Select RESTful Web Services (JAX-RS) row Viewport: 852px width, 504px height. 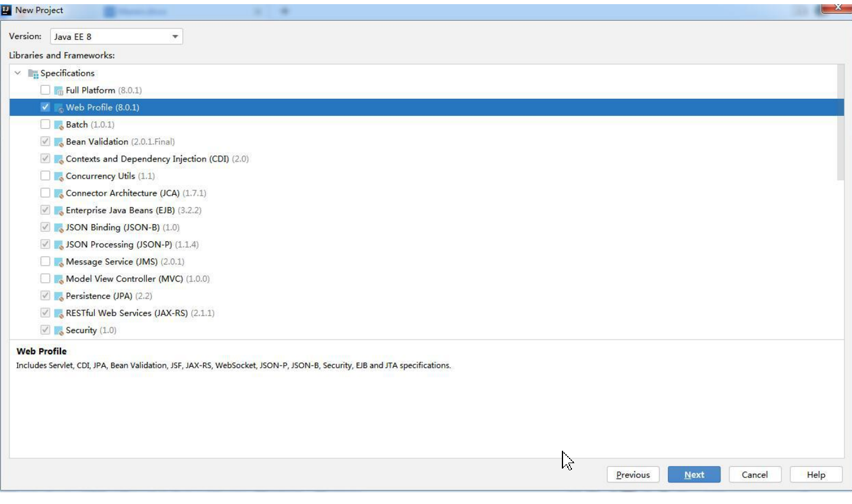[x=423, y=314]
